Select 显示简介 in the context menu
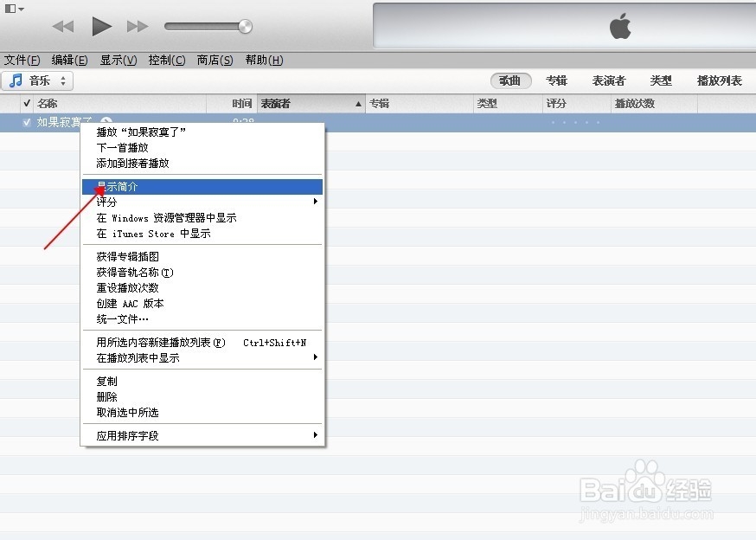The height and width of the screenshot is (540, 756). [x=202, y=187]
